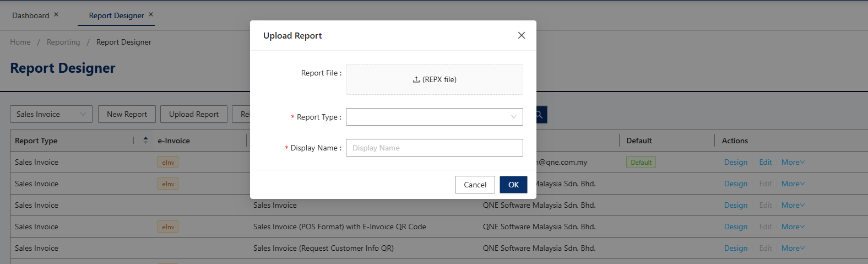Click the Upload Report toolbar button
868x264 pixels.
[x=194, y=114]
